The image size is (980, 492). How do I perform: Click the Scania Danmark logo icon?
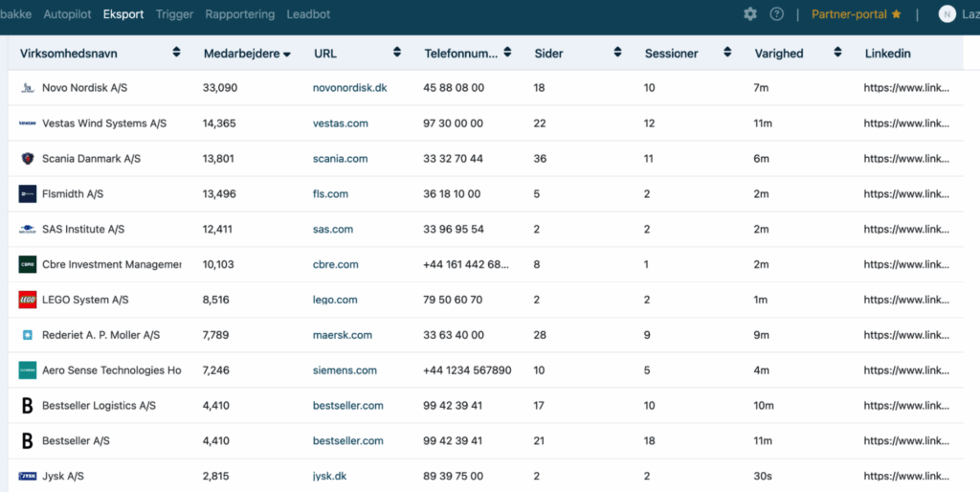pyautogui.click(x=28, y=159)
